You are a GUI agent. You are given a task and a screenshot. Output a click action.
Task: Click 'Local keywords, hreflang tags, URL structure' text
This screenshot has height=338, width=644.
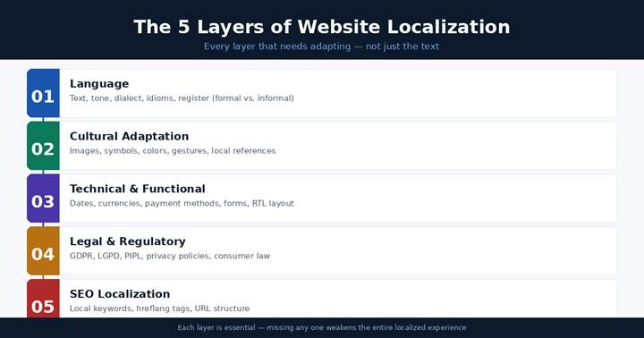pos(159,308)
